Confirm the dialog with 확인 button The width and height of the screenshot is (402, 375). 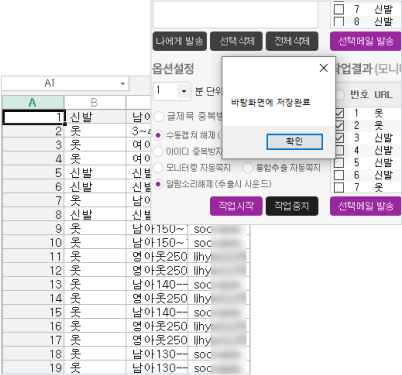click(294, 142)
